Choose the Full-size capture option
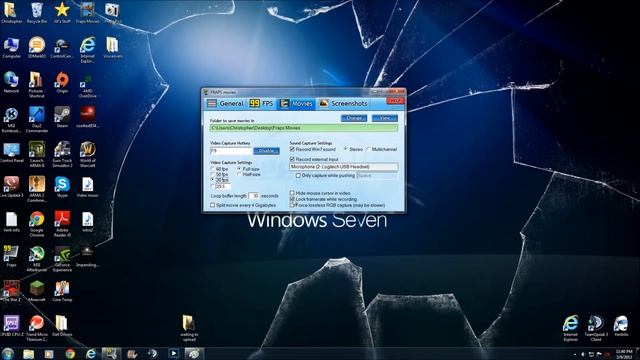This screenshot has width=640, height=360. (x=239, y=169)
